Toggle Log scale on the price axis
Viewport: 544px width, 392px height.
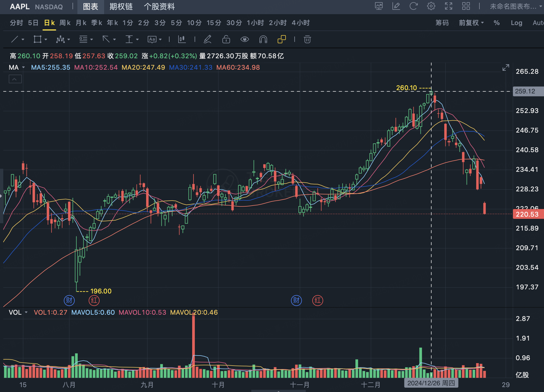pyautogui.click(x=516, y=23)
